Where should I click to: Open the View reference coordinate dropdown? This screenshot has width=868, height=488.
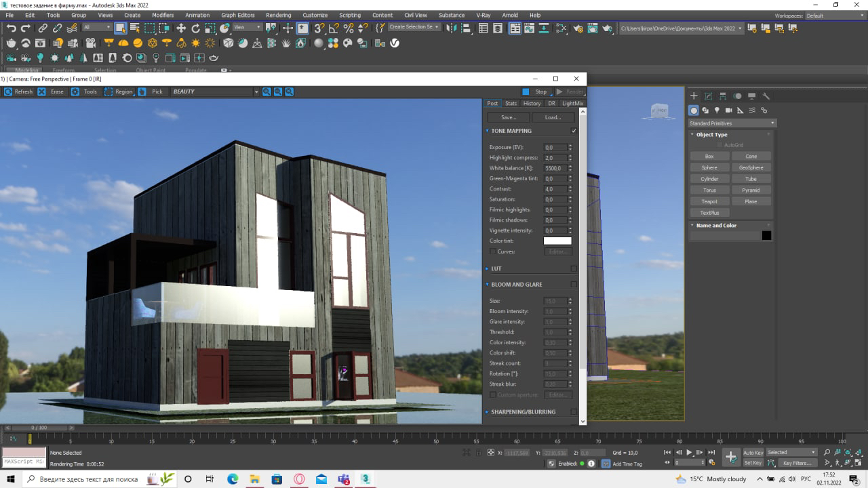248,28
